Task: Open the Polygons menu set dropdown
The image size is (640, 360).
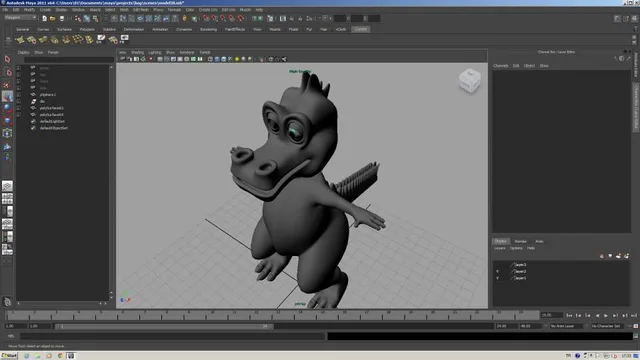Action: click(x=20, y=18)
